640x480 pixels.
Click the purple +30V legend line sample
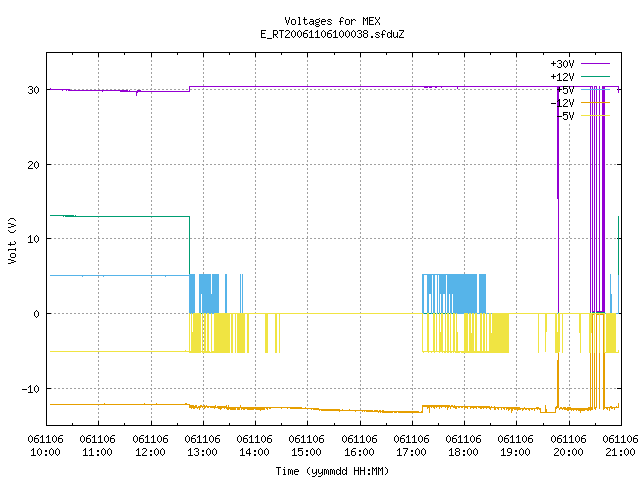point(595,64)
